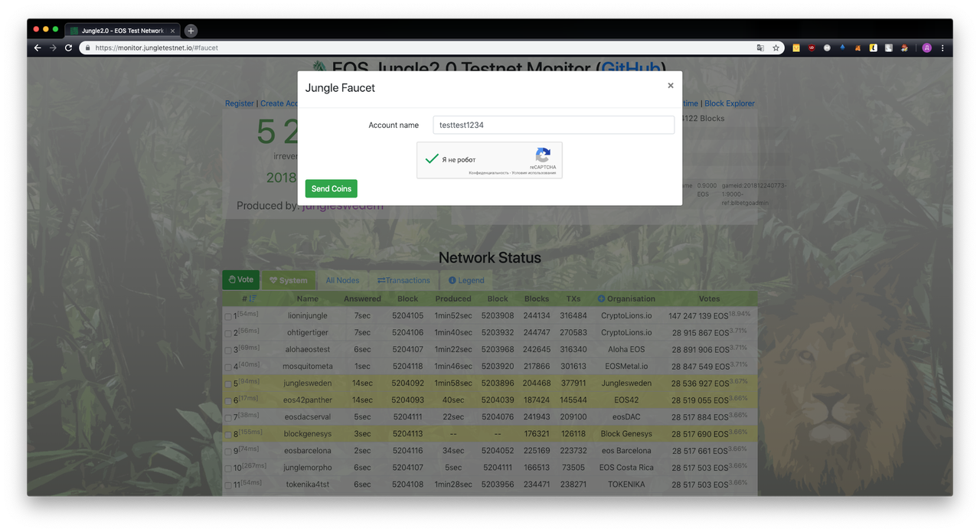Click votes value '147 247 139 EOS'

click(698, 315)
